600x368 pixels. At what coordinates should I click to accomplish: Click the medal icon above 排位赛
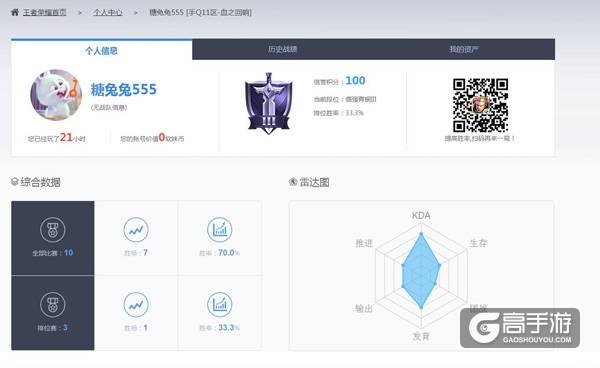tap(53, 305)
